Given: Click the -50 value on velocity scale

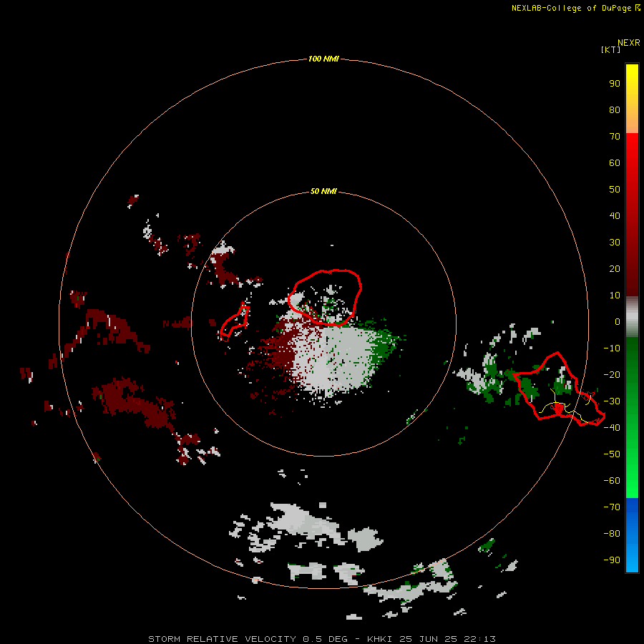Looking at the screenshot, I should tap(612, 454).
